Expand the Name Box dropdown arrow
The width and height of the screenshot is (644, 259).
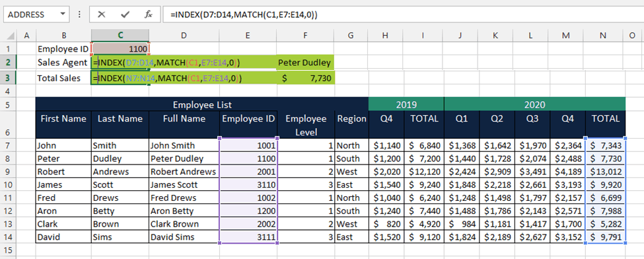click(63, 15)
